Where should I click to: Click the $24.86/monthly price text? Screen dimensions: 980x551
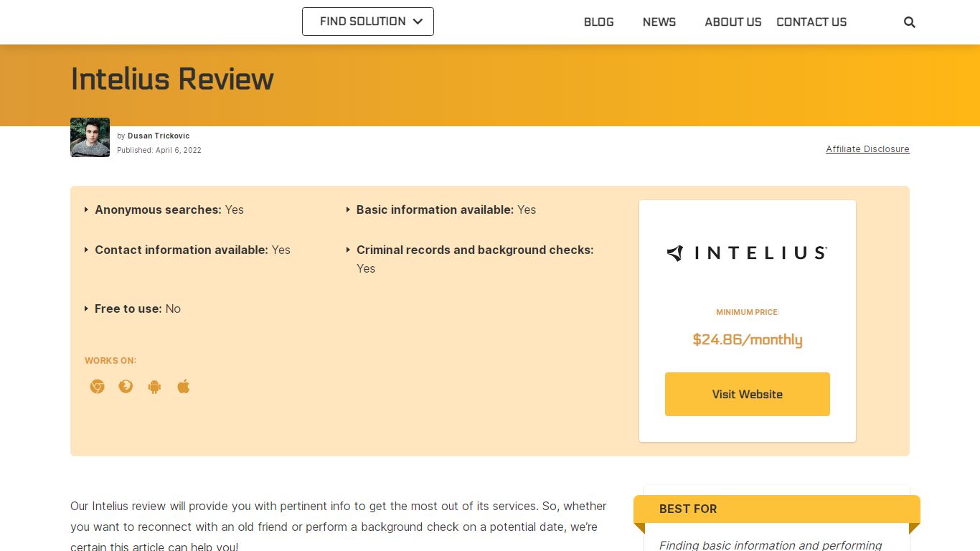(748, 339)
